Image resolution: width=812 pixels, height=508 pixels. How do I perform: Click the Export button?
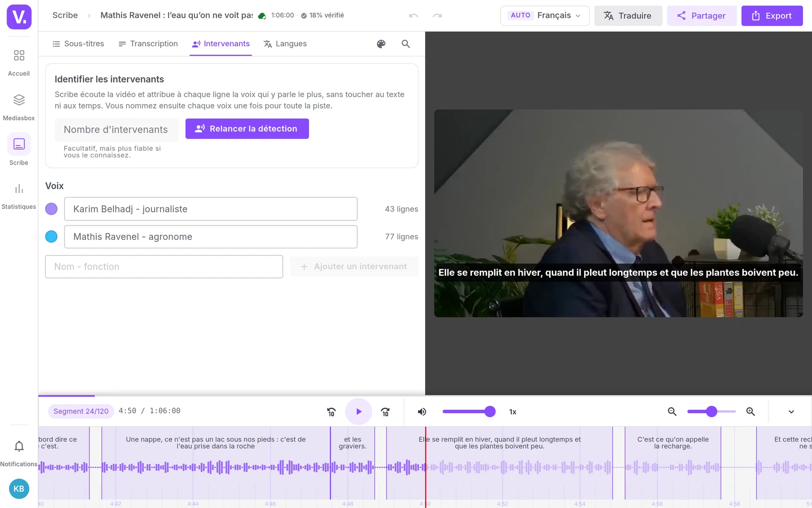(x=772, y=16)
